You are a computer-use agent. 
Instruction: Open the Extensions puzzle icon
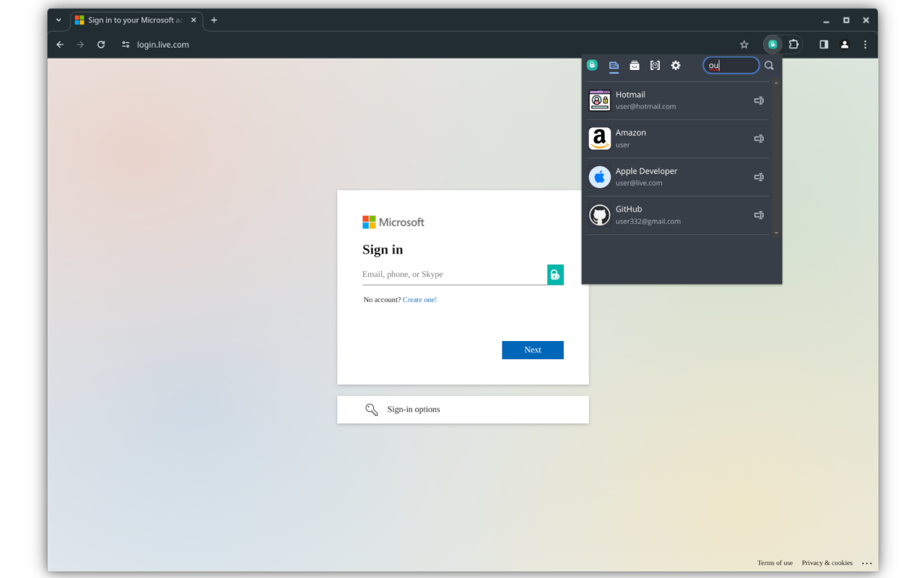point(793,45)
